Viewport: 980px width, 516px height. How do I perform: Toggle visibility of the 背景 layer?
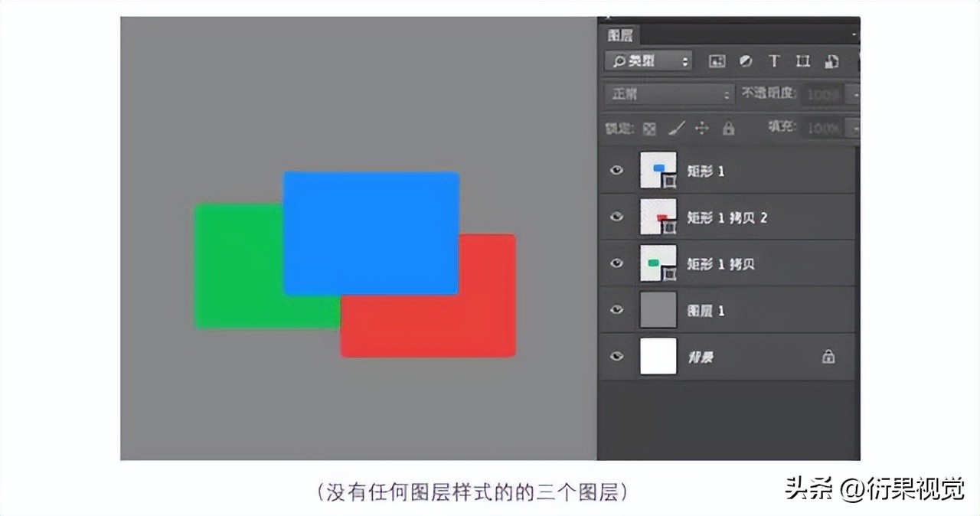pos(616,356)
